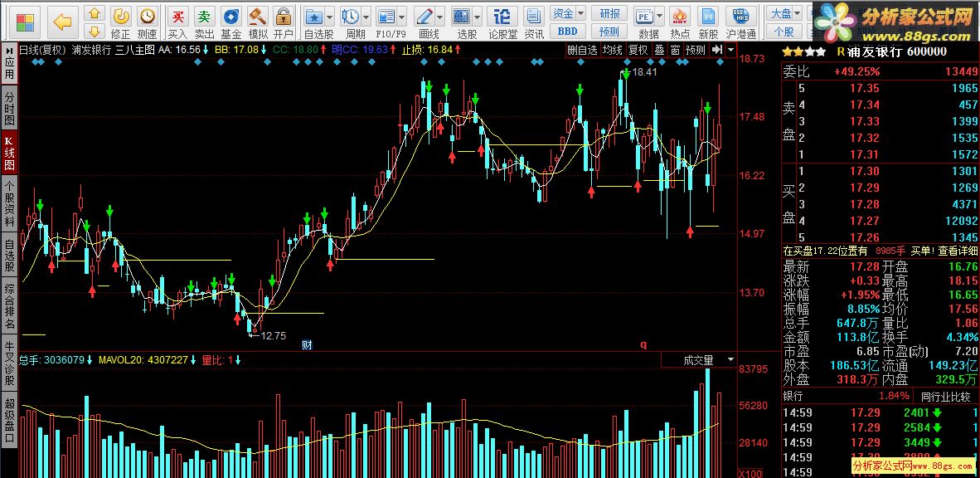Expand the 资金 dropdown arrow

point(580,12)
